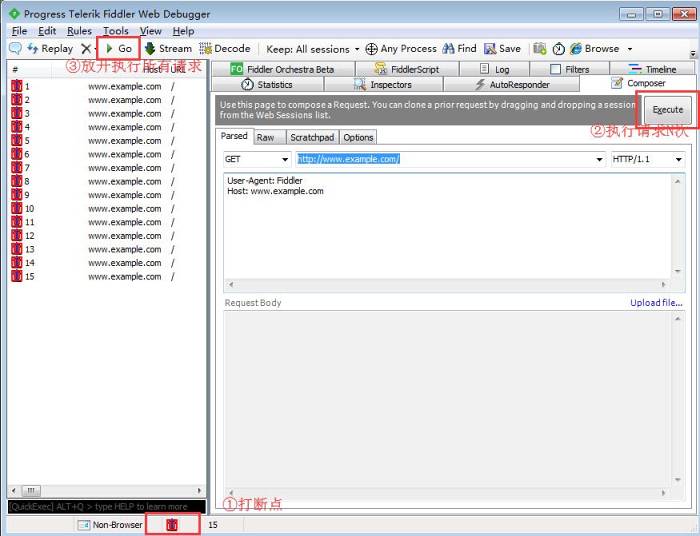
Task: Switch to the AutoResponder tab
Action: (x=512, y=84)
